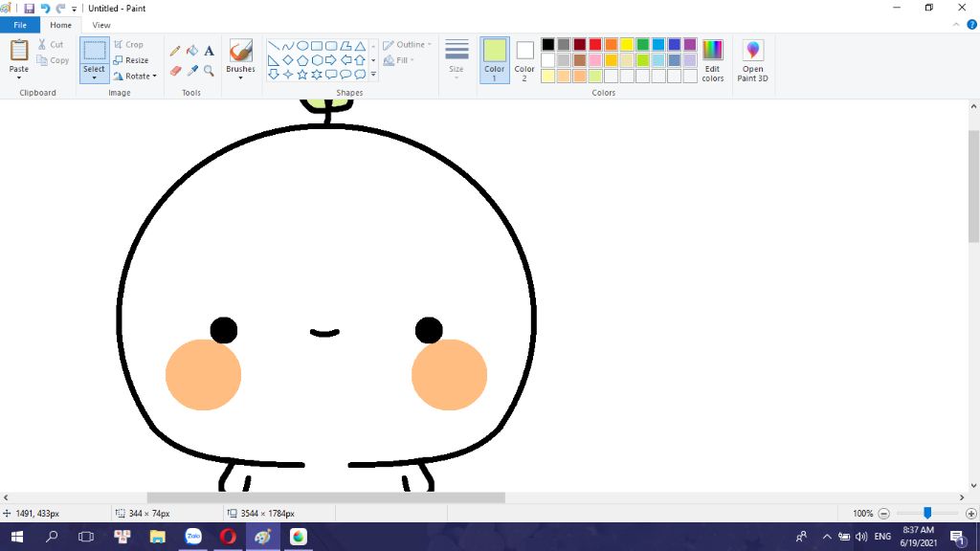Select the Color picker eyedropper tool
The image size is (980, 551).
pos(191,71)
